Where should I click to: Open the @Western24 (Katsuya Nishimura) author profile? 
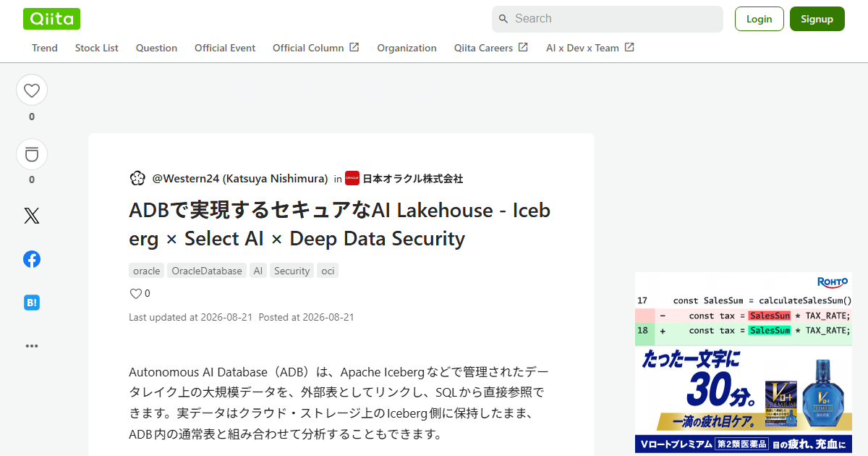coord(240,178)
